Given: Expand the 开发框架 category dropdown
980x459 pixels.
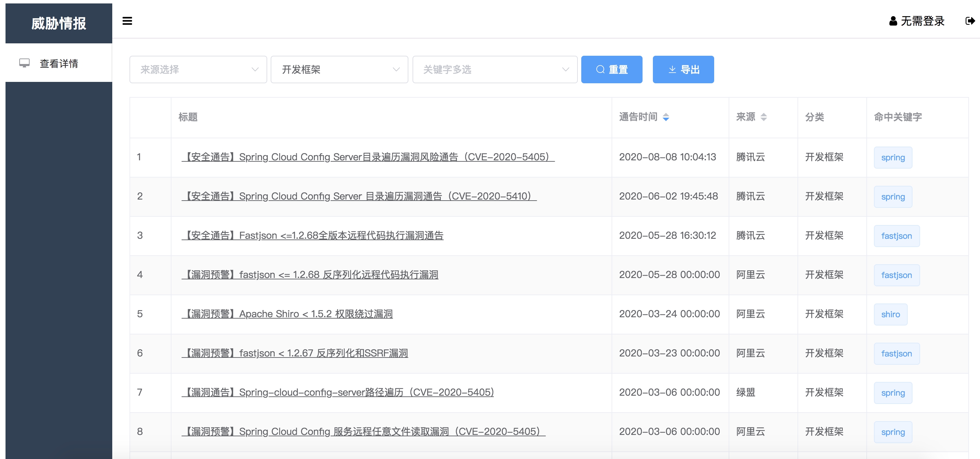Looking at the screenshot, I should pyautogui.click(x=339, y=70).
